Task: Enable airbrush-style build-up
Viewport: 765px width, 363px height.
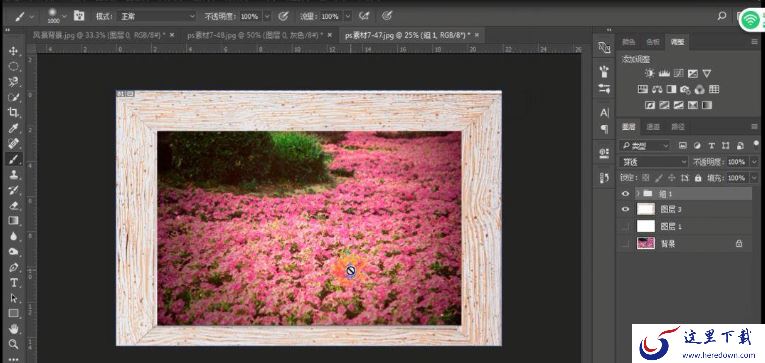Action: [364, 16]
